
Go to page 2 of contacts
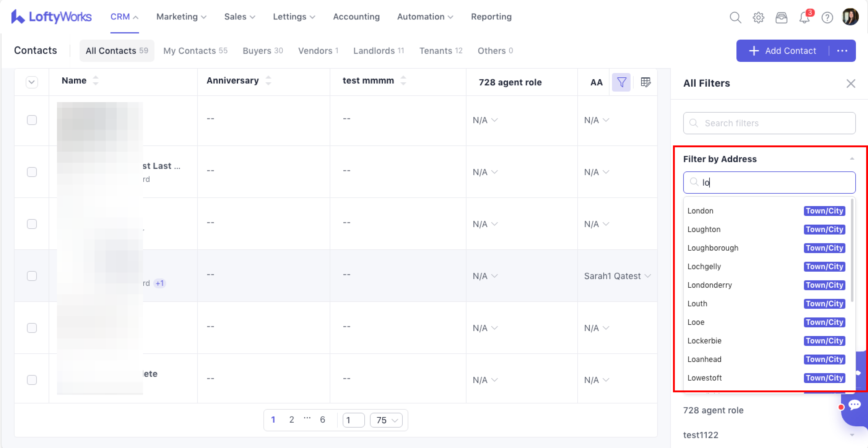292,419
